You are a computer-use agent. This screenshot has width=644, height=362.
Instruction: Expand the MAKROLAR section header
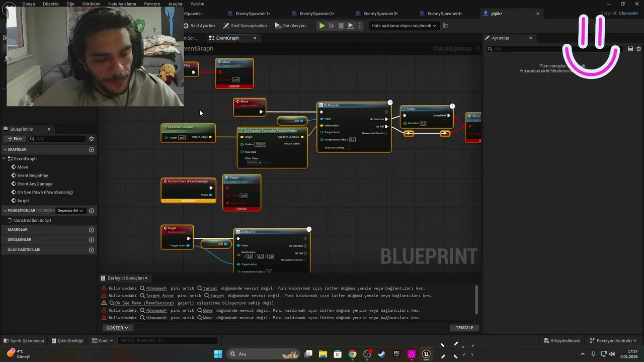[17, 230]
